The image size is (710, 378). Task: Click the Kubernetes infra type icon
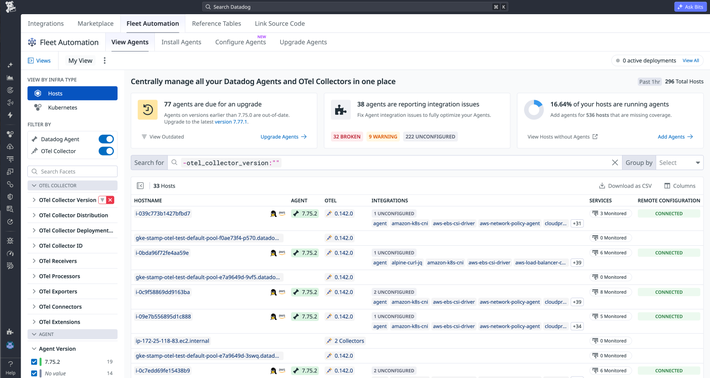(x=38, y=108)
